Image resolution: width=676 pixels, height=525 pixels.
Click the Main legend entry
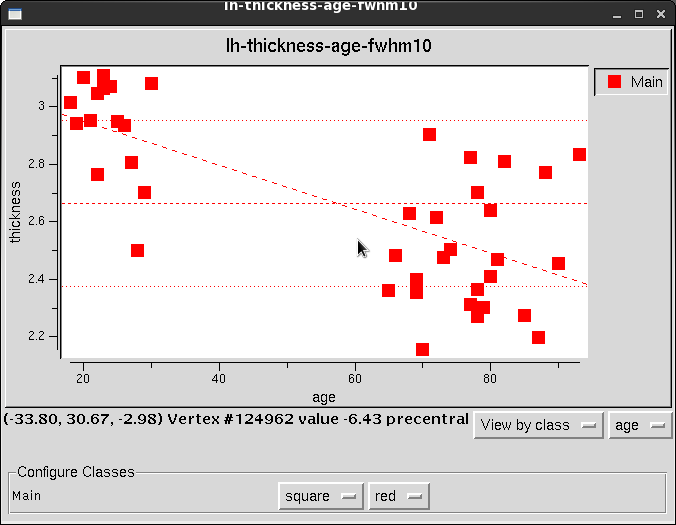click(646, 82)
